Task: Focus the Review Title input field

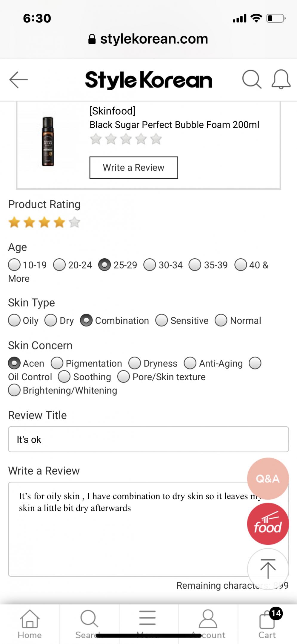Action: tap(148, 439)
